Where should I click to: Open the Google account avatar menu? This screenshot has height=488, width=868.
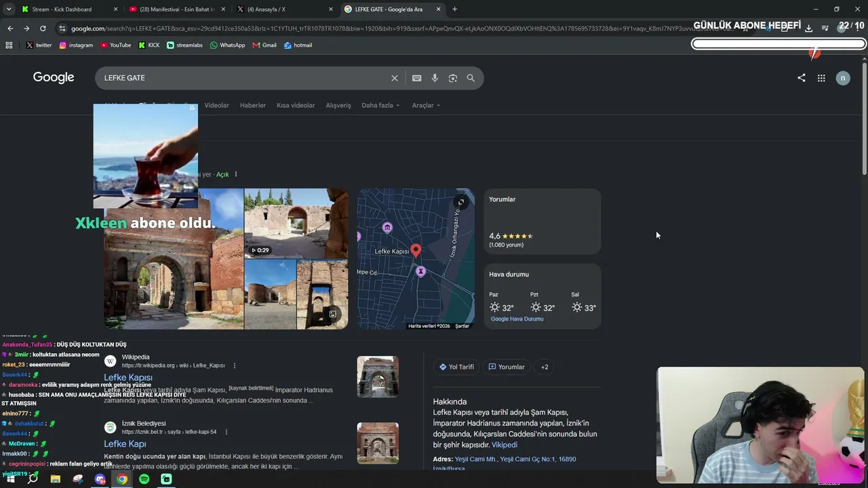(843, 78)
